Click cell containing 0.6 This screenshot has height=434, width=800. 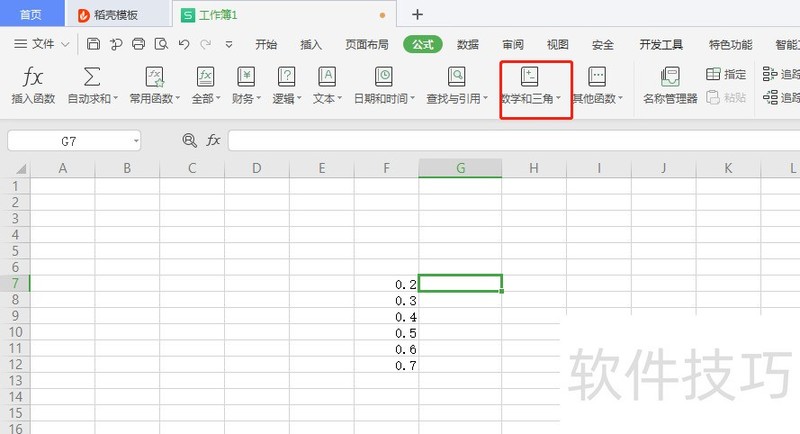[386, 349]
